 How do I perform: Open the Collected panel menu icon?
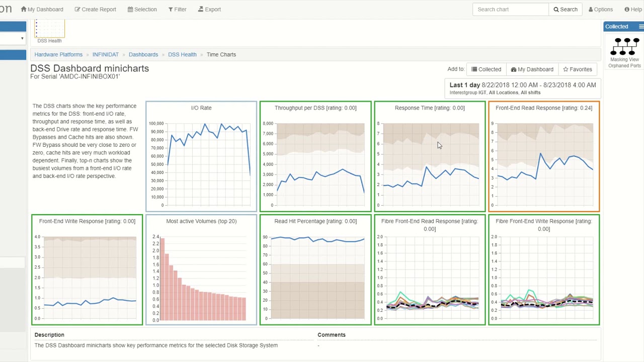pos(641,27)
